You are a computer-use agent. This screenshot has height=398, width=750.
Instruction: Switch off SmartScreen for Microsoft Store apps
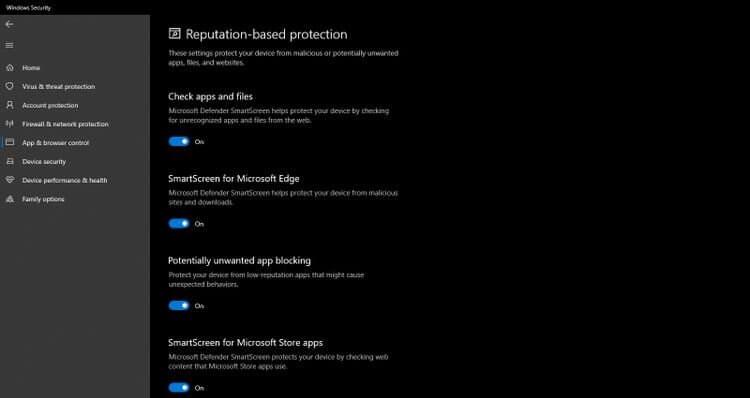pos(179,387)
